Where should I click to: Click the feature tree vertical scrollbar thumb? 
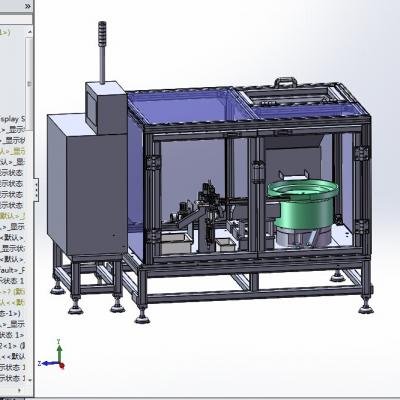point(29,83)
